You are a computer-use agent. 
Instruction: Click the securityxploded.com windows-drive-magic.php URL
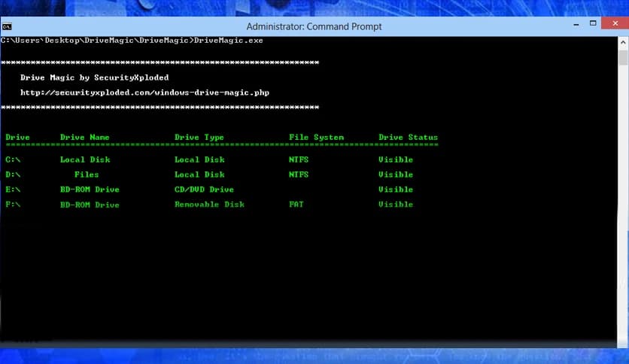pyautogui.click(x=144, y=93)
